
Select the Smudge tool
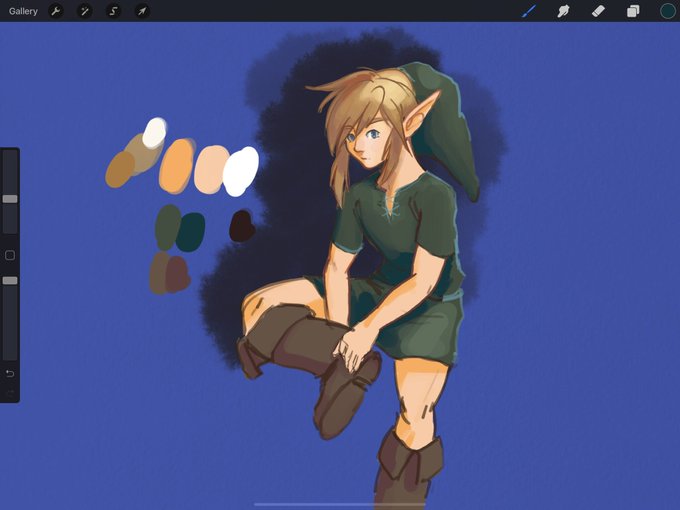pos(563,11)
